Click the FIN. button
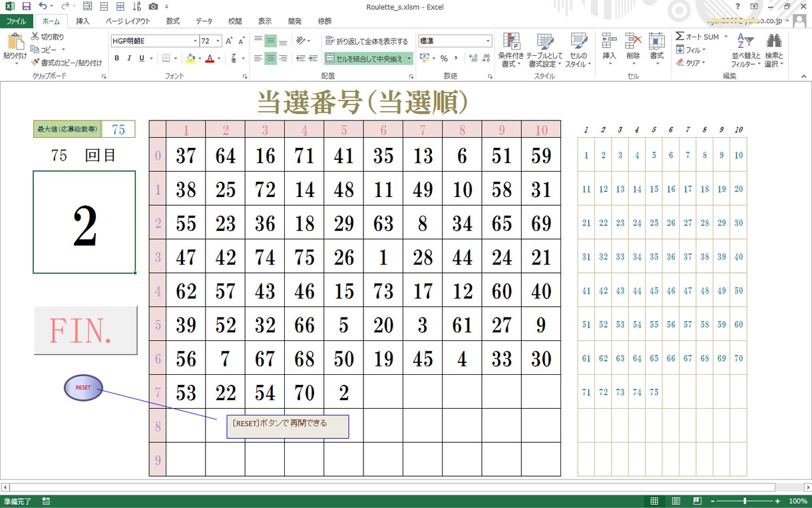Screen dimensions: 812x508 click(x=85, y=330)
